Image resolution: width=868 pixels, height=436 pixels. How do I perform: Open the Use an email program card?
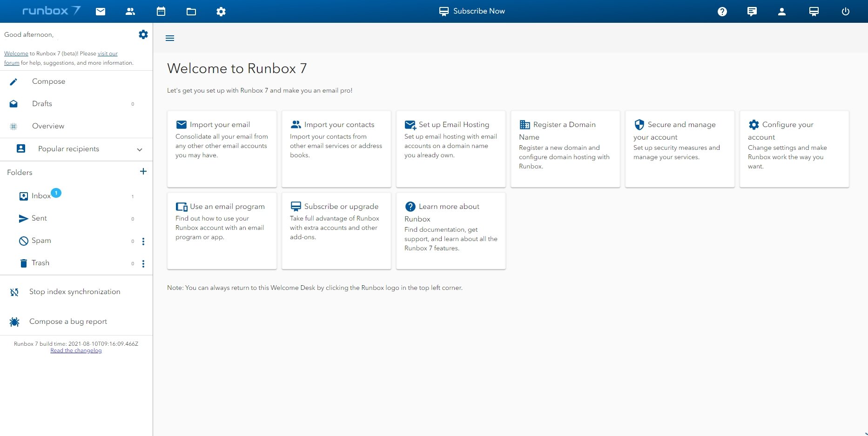pyautogui.click(x=222, y=231)
